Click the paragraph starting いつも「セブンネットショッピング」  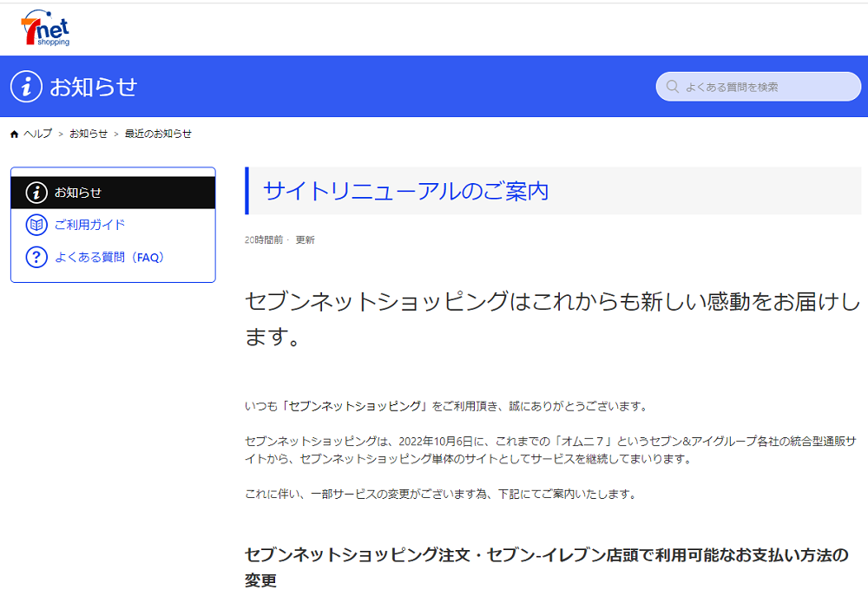click(x=446, y=406)
